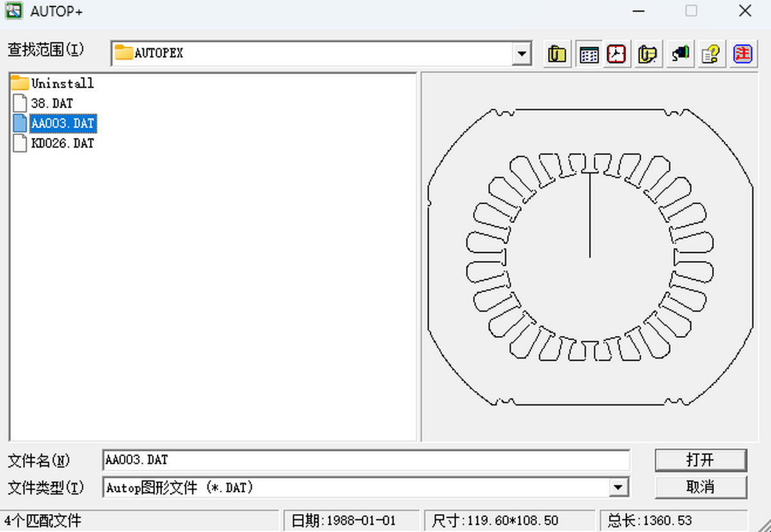Click the stator shape preview image
This screenshot has width=771, height=532.
click(590, 257)
